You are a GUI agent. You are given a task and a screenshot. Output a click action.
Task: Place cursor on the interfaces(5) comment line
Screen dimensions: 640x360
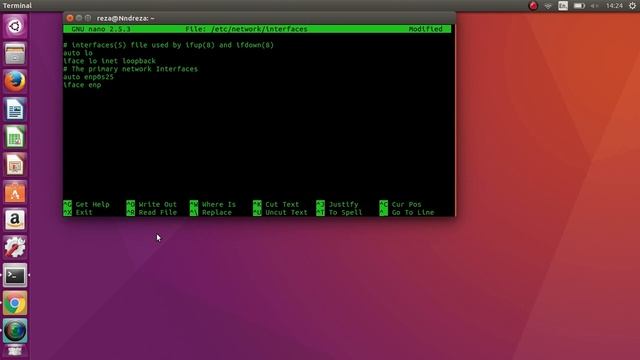(x=169, y=45)
